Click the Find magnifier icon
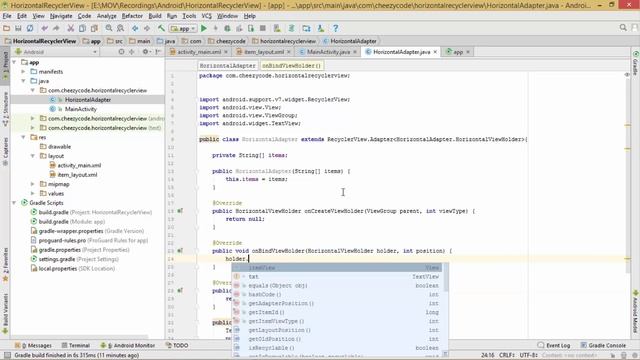The width and height of the screenshot is (640, 360). click(109, 28)
